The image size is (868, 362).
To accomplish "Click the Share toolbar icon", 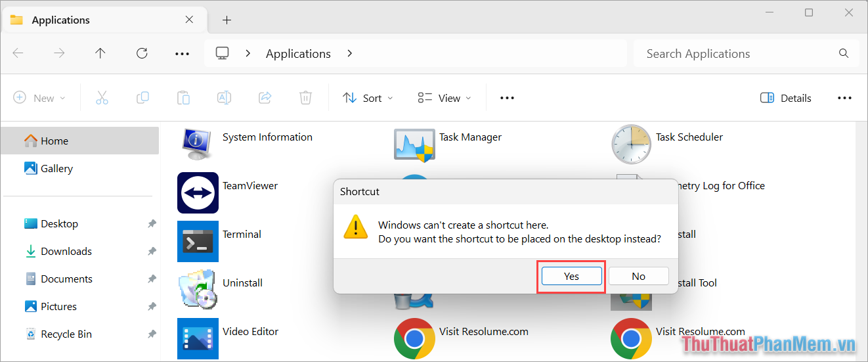I will 265,98.
